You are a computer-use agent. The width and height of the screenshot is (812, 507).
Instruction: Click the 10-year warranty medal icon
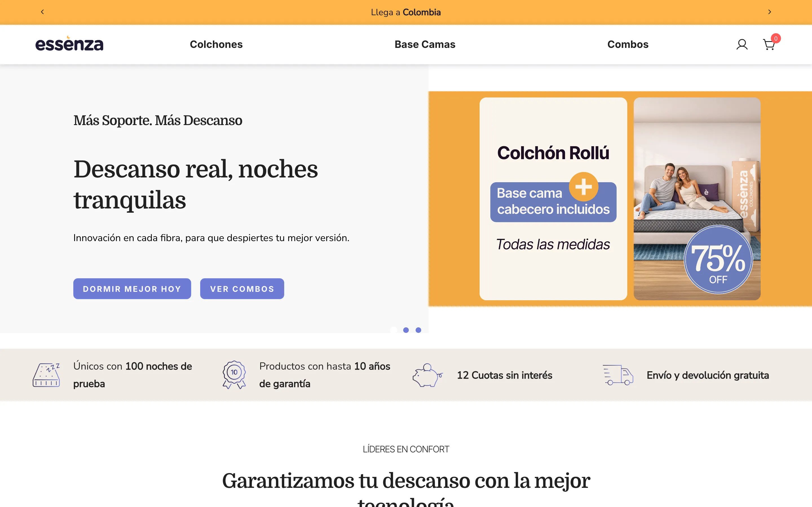pyautogui.click(x=234, y=375)
